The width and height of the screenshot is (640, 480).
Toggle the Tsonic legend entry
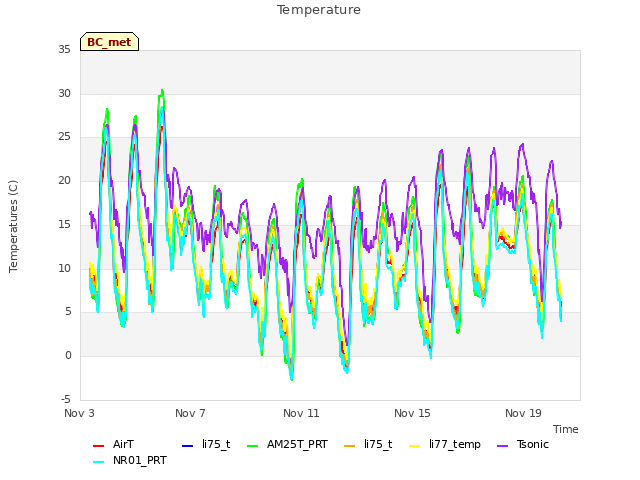point(523,444)
